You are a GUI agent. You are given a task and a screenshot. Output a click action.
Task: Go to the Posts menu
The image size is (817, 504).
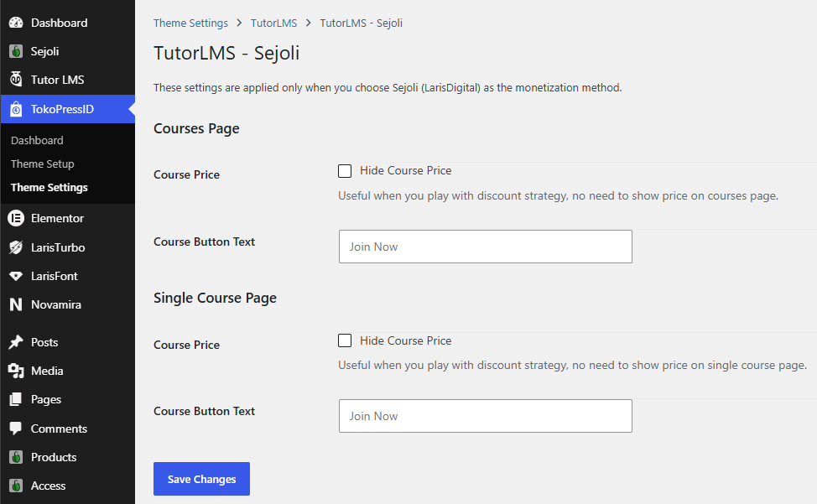(x=68, y=342)
